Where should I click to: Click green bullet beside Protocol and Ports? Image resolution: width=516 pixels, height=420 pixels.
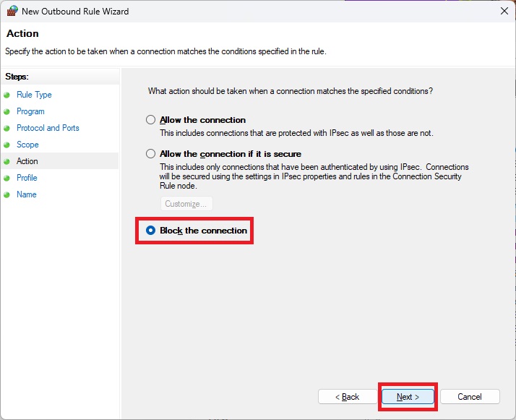(x=7, y=128)
